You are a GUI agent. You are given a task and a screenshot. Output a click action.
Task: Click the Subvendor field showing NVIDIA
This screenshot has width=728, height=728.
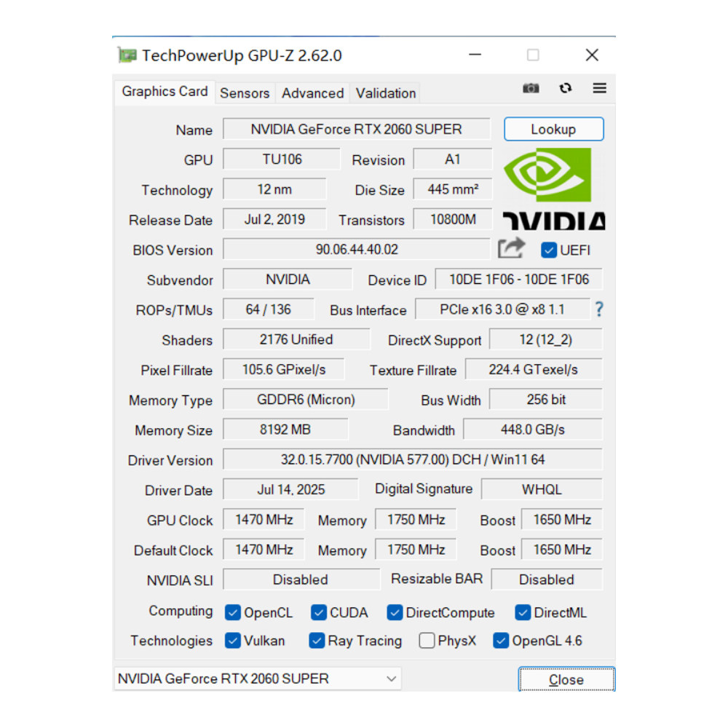pyautogui.click(x=288, y=280)
